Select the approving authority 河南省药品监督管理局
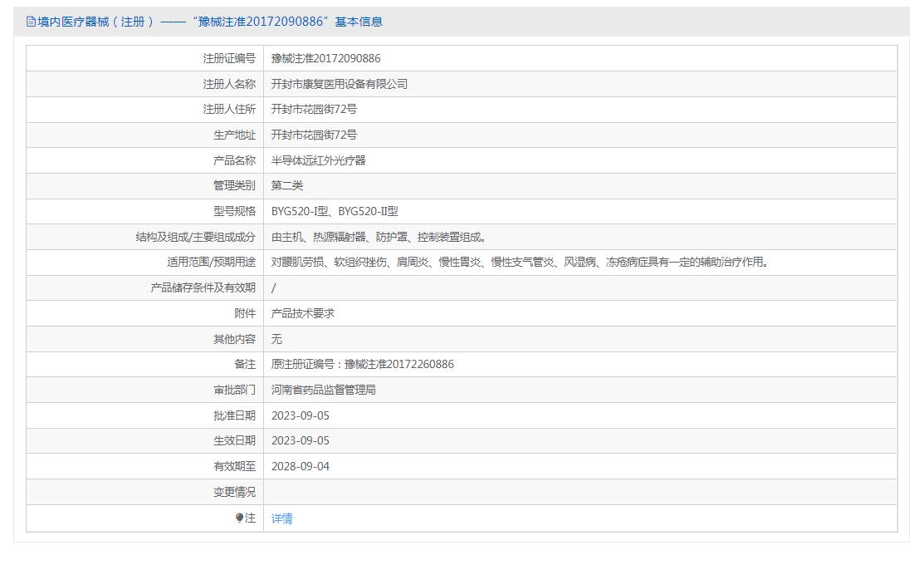924x565 pixels. 324,390
